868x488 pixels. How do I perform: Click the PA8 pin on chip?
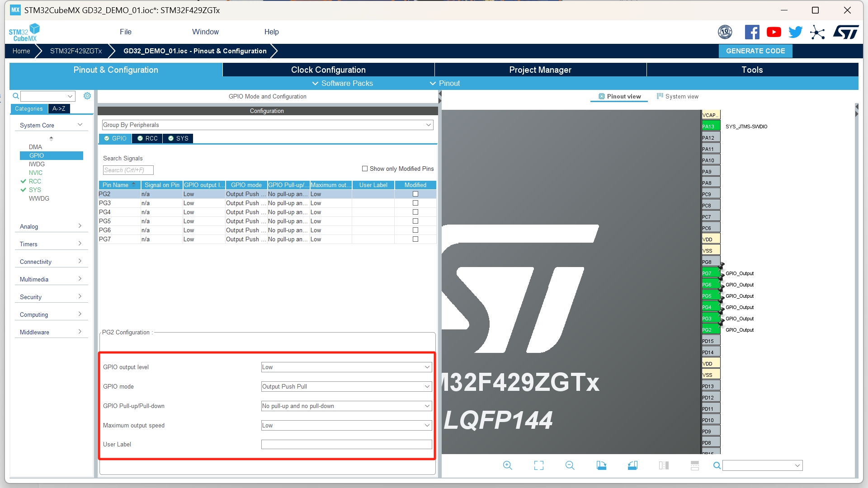click(711, 183)
